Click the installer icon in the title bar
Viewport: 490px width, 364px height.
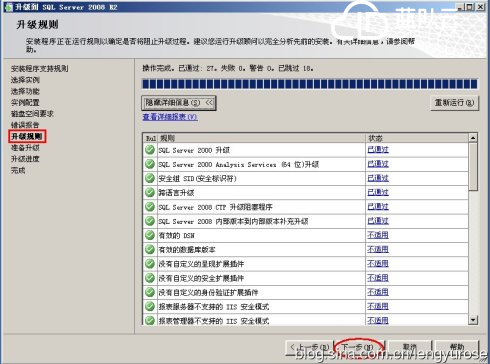pyautogui.click(x=8, y=7)
